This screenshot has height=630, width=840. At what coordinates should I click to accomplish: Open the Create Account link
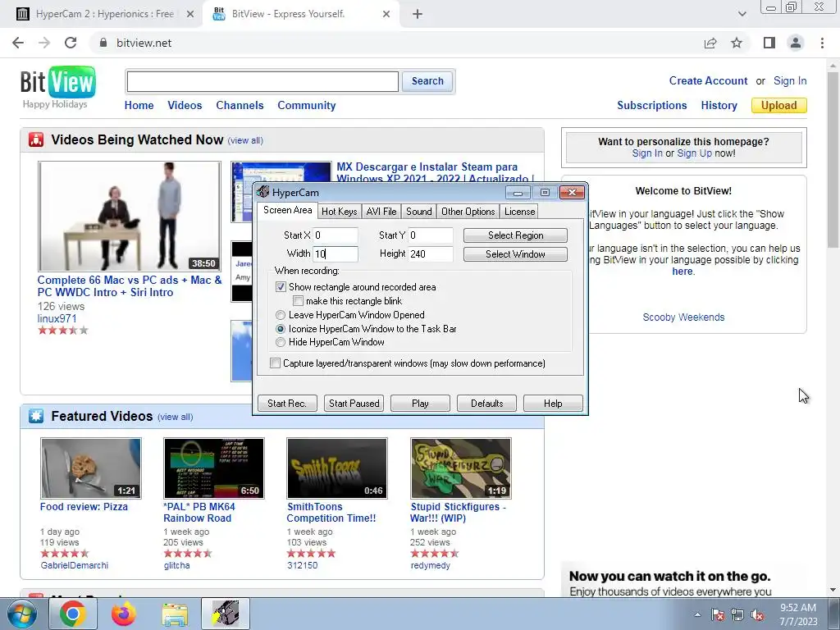tap(708, 81)
